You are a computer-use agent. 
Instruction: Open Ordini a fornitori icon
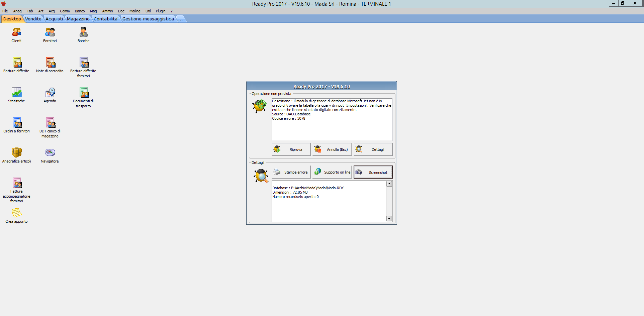point(16,125)
